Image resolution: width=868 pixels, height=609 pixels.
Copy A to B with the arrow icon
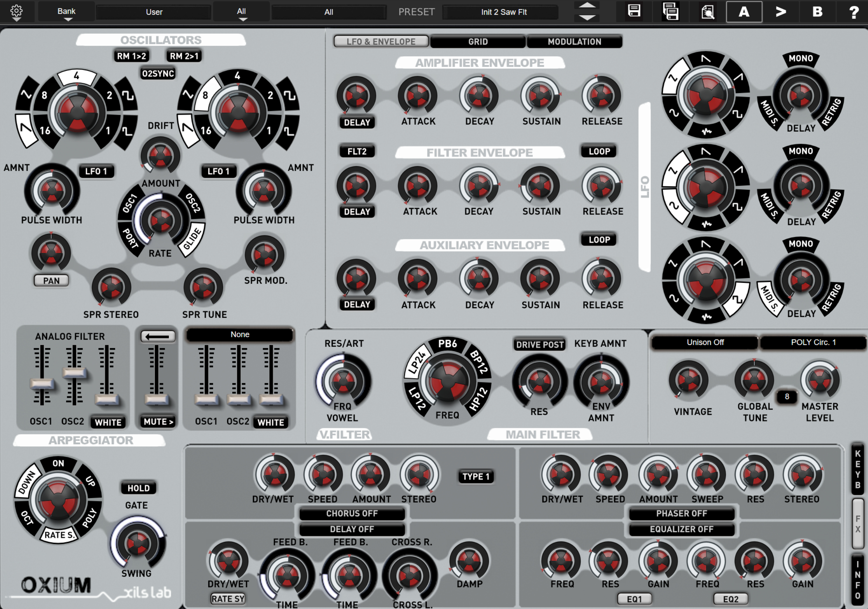781,12
